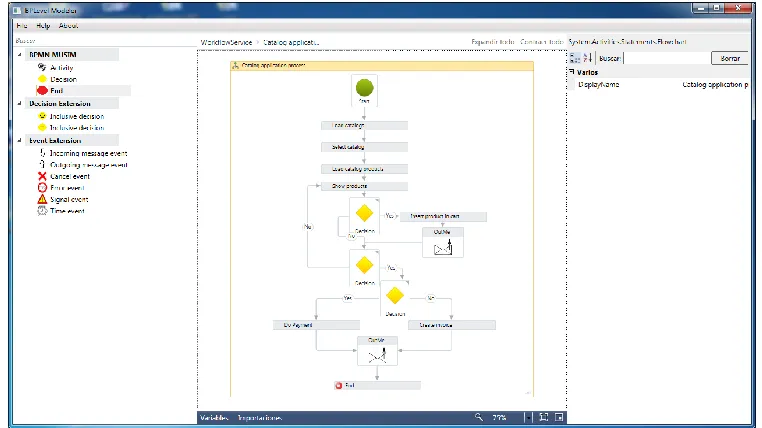
Task: Select the Load catalogs activity
Action: pos(364,125)
